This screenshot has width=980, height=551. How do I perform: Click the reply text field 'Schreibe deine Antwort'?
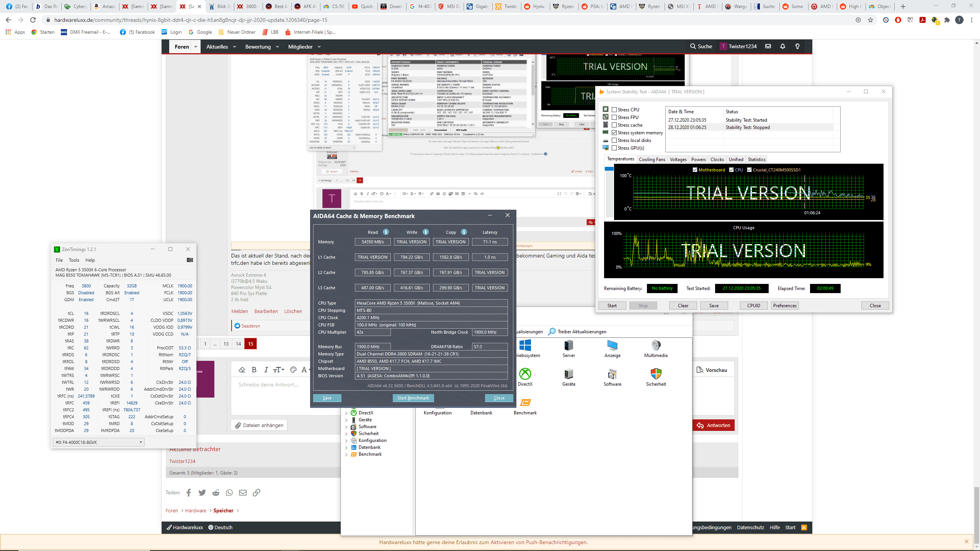(x=268, y=385)
